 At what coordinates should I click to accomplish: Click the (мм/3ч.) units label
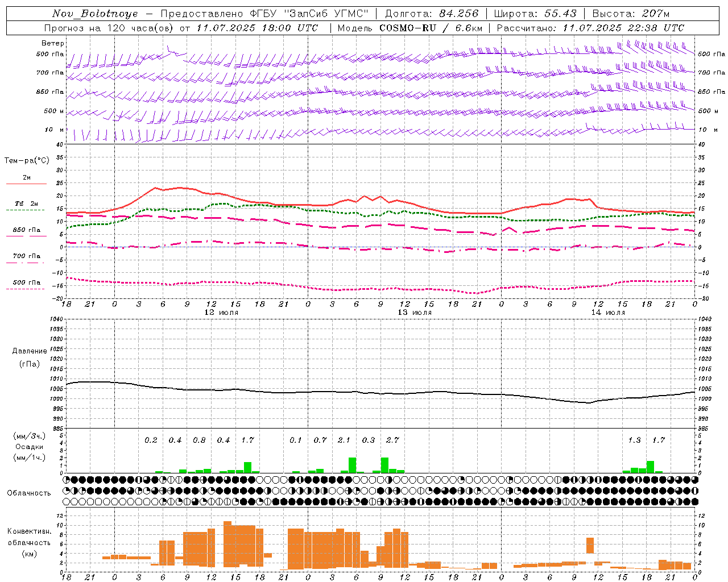[x=29, y=436]
